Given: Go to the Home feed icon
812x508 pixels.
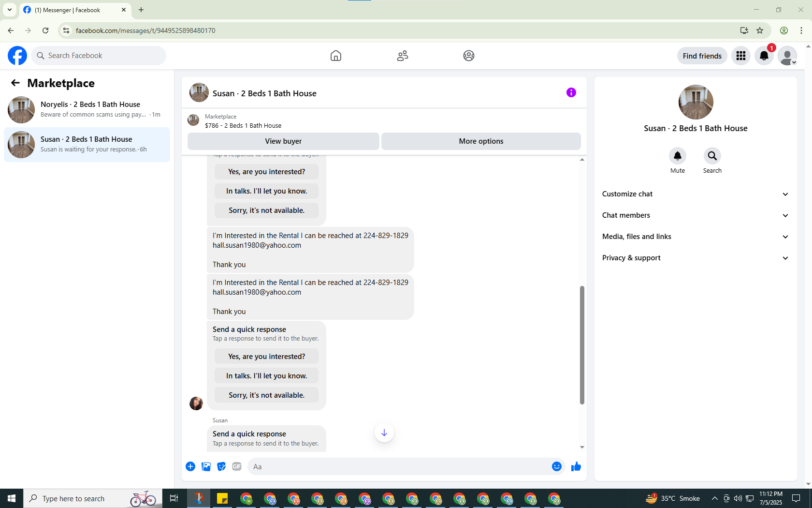Looking at the screenshot, I should (336, 56).
